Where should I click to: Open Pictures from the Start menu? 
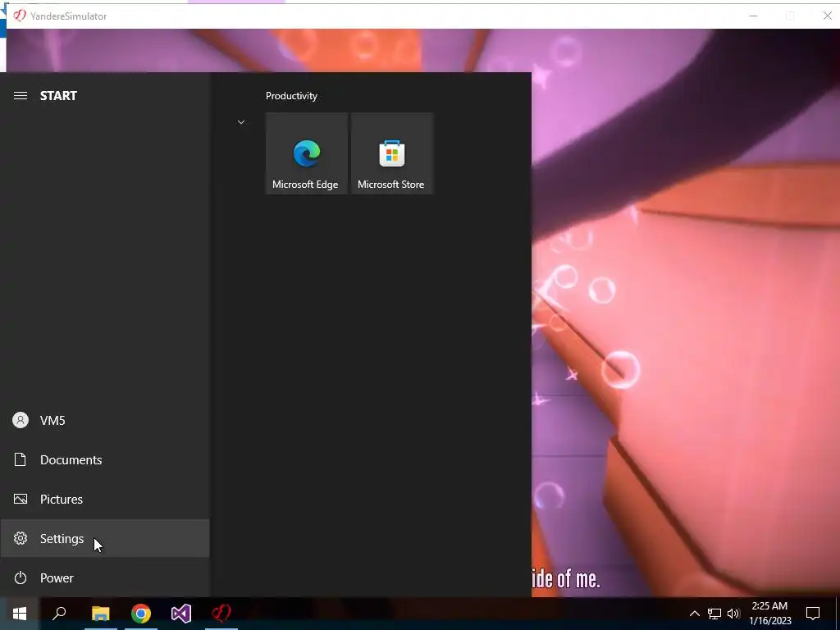point(105,500)
